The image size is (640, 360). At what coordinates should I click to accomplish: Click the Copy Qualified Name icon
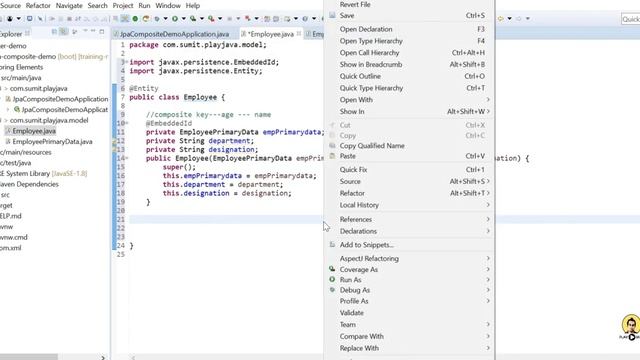tap(332, 146)
